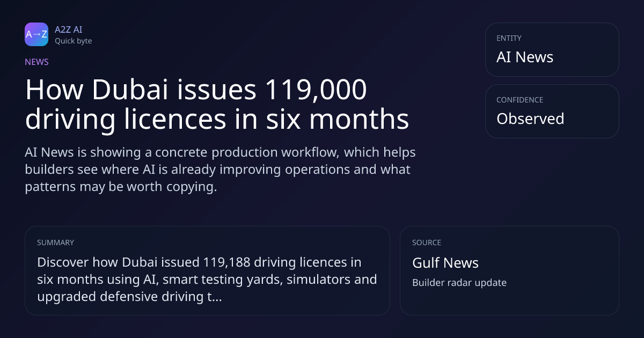Viewport: 644px width, 338px height.
Task: Select the Entity card
Action: 552,49
